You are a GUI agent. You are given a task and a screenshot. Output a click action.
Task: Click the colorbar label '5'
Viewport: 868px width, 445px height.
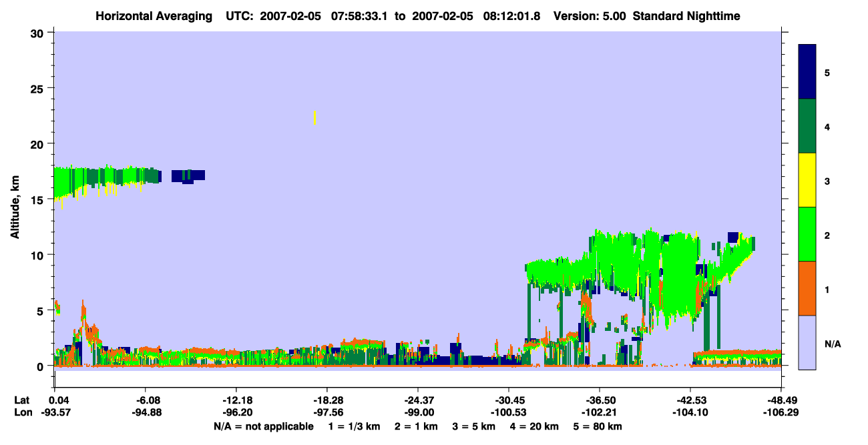pyautogui.click(x=827, y=73)
